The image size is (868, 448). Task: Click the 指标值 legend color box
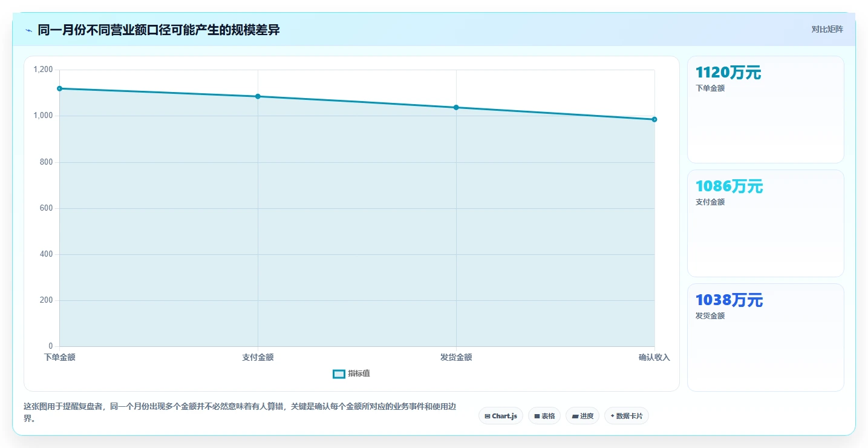(x=339, y=374)
